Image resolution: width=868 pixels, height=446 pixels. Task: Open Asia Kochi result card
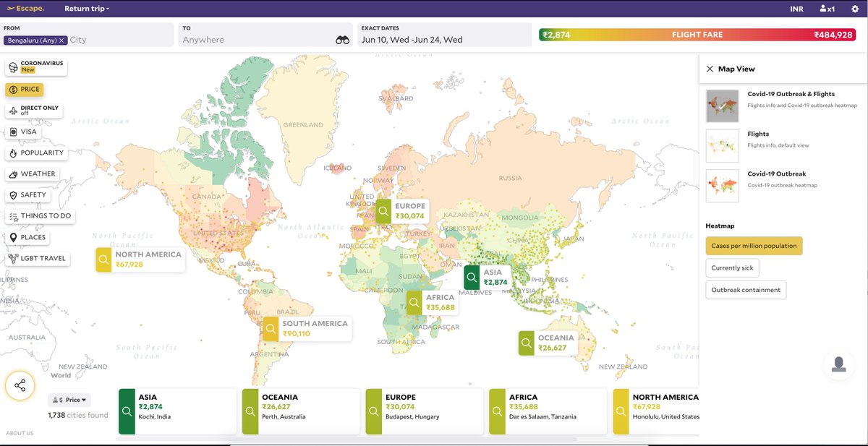tap(177, 411)
